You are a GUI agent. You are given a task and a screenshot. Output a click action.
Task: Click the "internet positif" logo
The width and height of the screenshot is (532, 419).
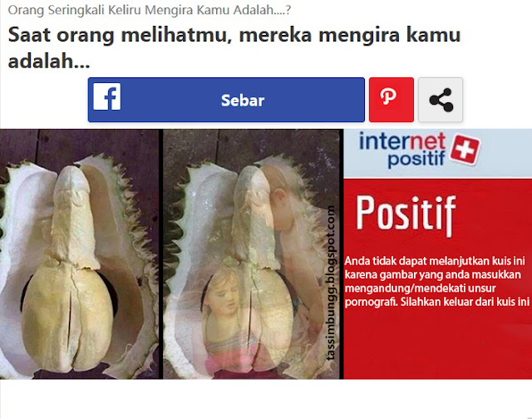[x=419, y=150]
